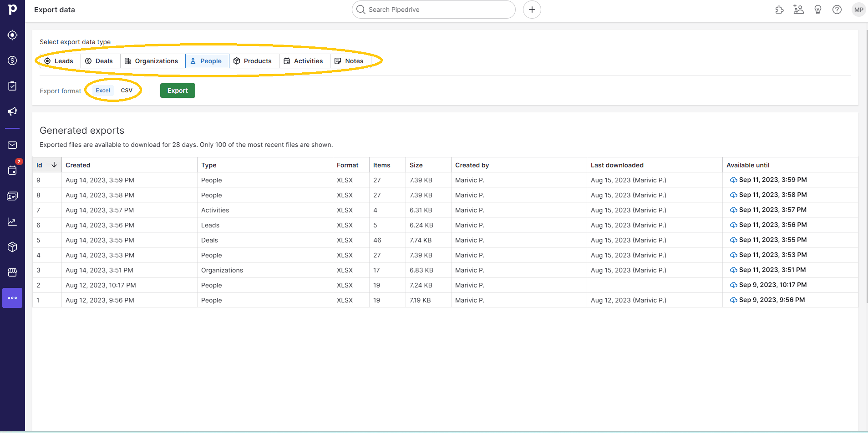
Task: Open the MP account avatar menu
Action: pos(858,10)
